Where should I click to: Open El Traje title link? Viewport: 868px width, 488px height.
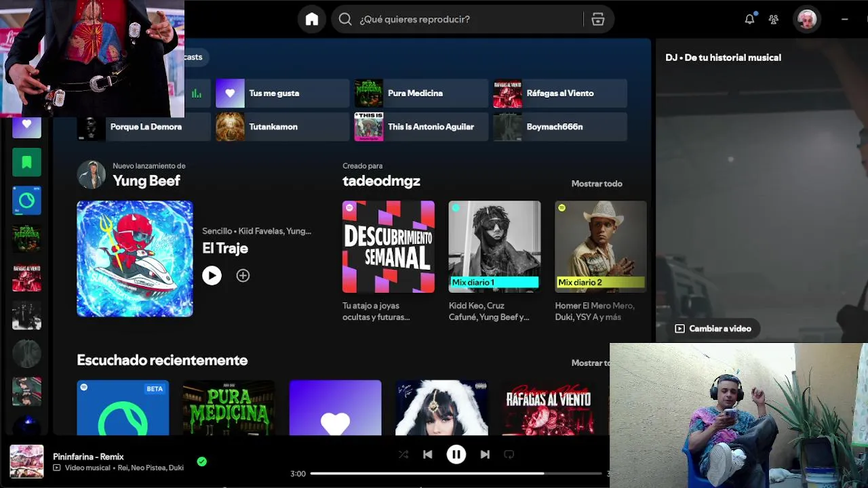tap(225, 248)
